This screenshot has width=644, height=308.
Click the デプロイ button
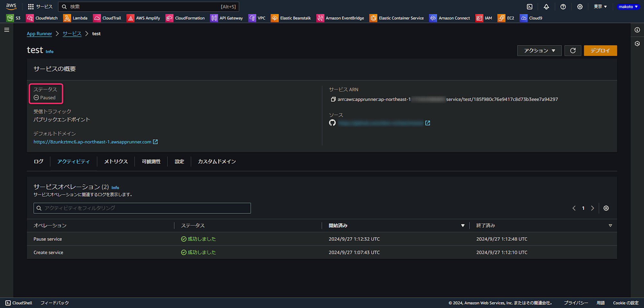601,51
